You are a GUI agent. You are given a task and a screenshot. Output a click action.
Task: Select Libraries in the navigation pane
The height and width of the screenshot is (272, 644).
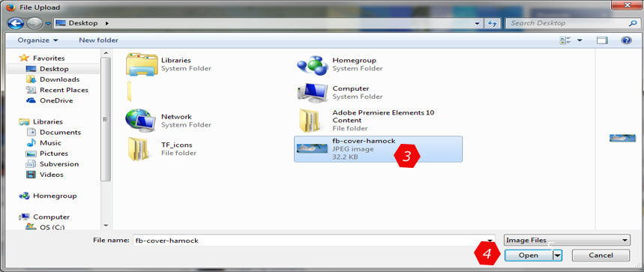pyautogui.click(x=40, y=122)
